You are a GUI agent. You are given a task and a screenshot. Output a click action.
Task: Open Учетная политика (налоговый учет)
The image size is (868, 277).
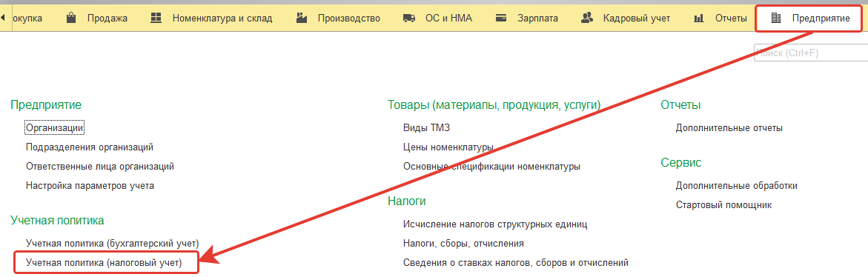pyautogui.click(x=104, y=263)
